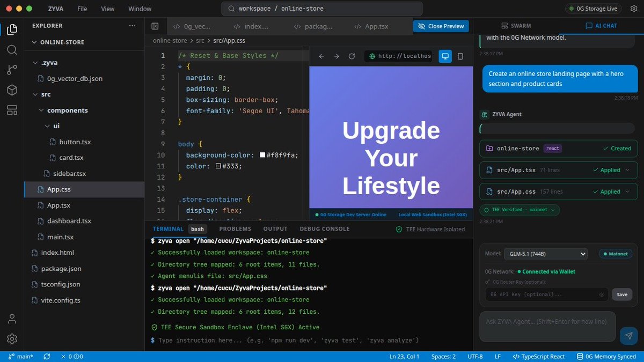Click the Mainnet network badge
The image size is (644, 362).
615,254
